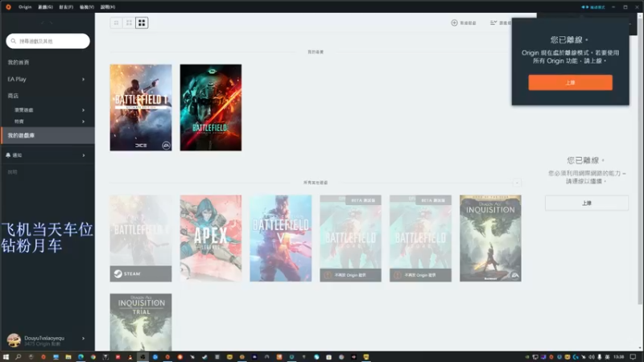The image size is (644, 362).
Task: Open Battlefield 2042 game tile
Action: pos(211,108)
